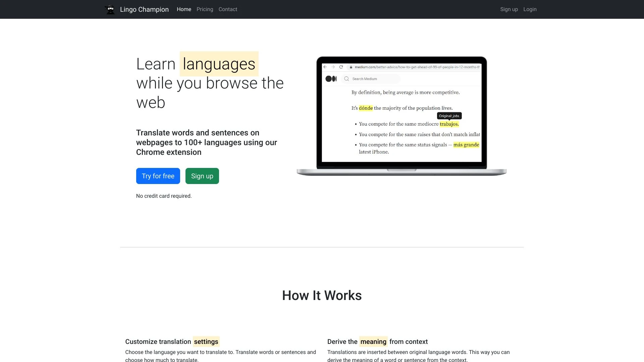
Task: Click the Original: jobs tooltip
Action: click(x=449, y=116)
